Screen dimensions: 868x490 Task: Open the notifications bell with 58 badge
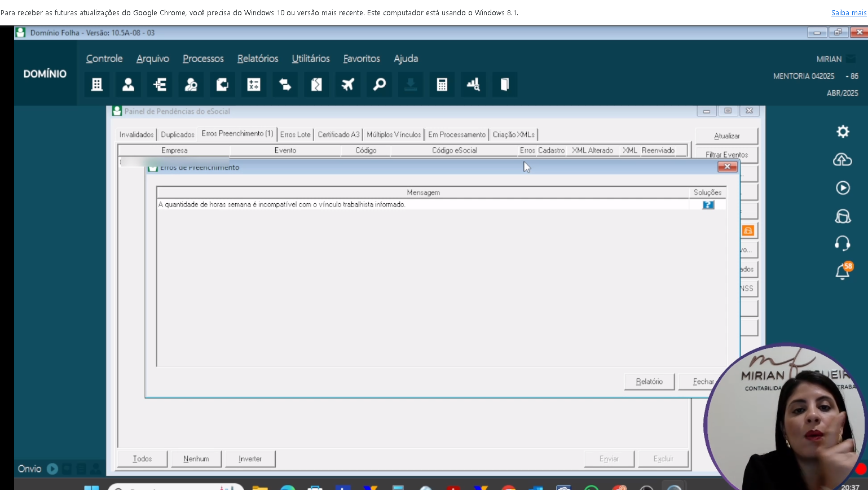tap(844, 270)
